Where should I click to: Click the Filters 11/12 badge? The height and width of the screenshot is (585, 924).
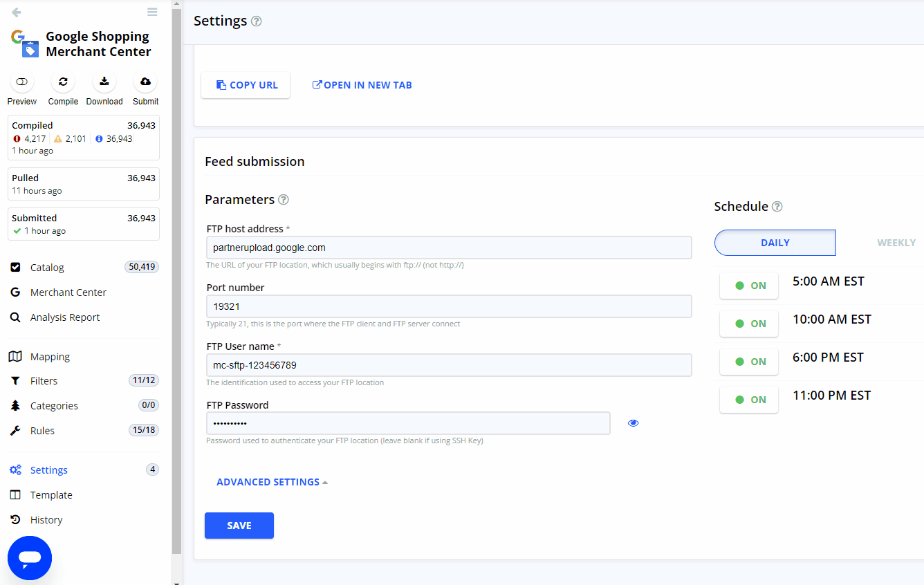[x=144, y=380]
